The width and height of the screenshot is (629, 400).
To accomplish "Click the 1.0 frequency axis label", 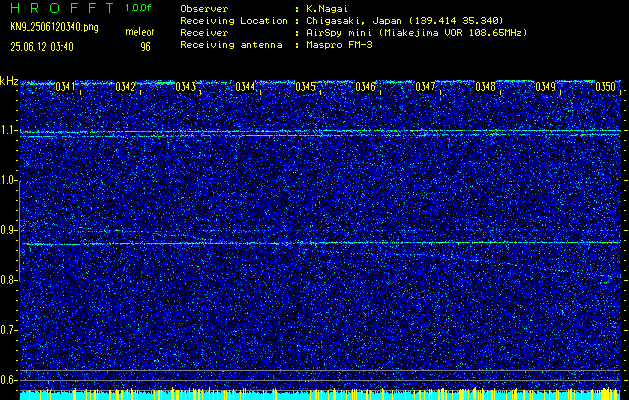I will click(7, 181).
